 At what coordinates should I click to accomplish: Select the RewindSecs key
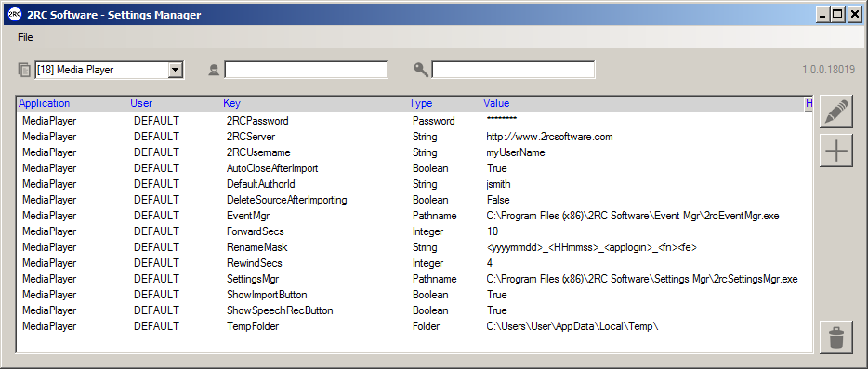(254, 263)
